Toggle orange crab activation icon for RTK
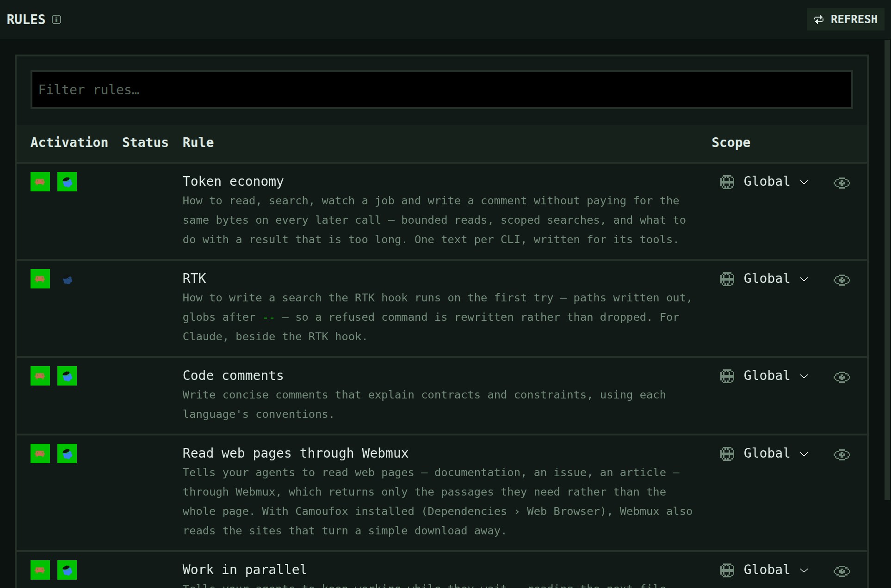891x588 pixels. click(40, 279)
